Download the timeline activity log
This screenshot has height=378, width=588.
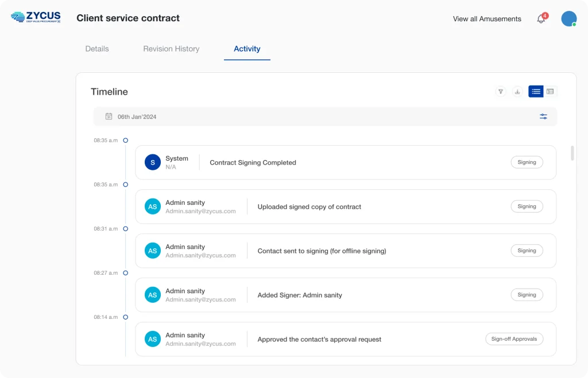pos(517,92)
